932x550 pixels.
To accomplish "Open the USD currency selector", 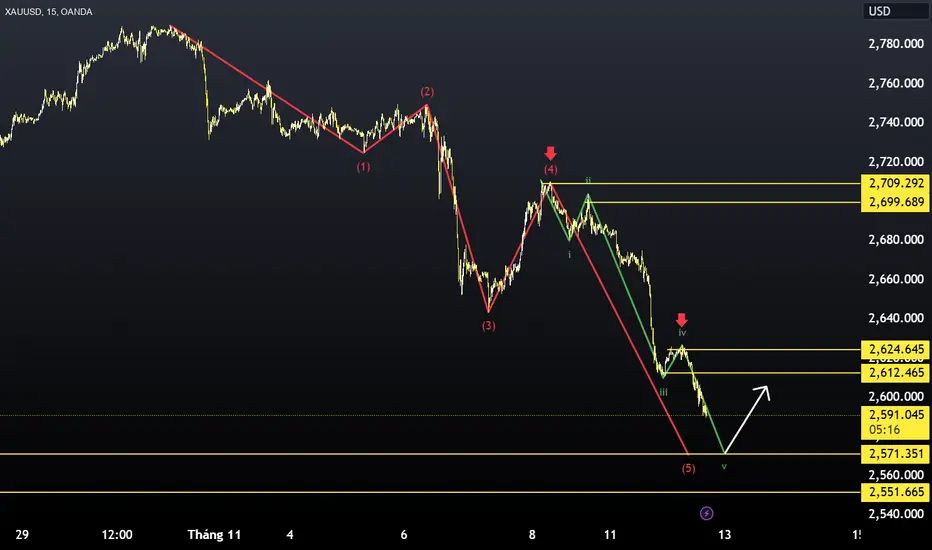I will pos(895,11).
